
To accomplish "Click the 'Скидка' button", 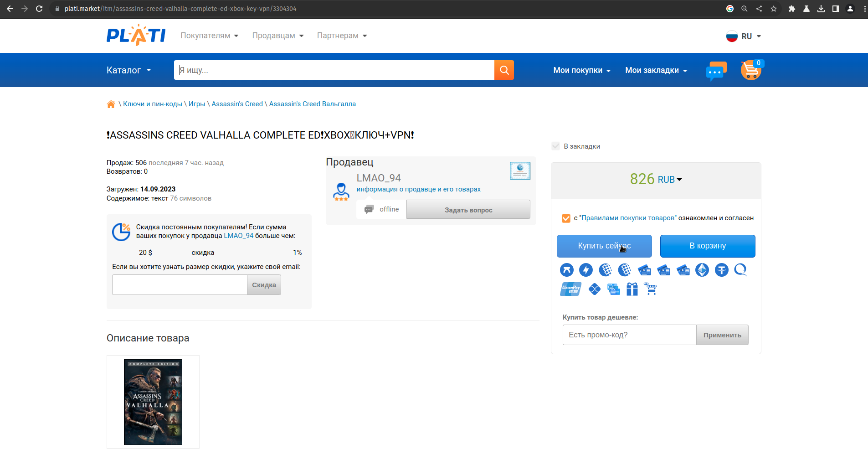I will click(x=264, y=285).
